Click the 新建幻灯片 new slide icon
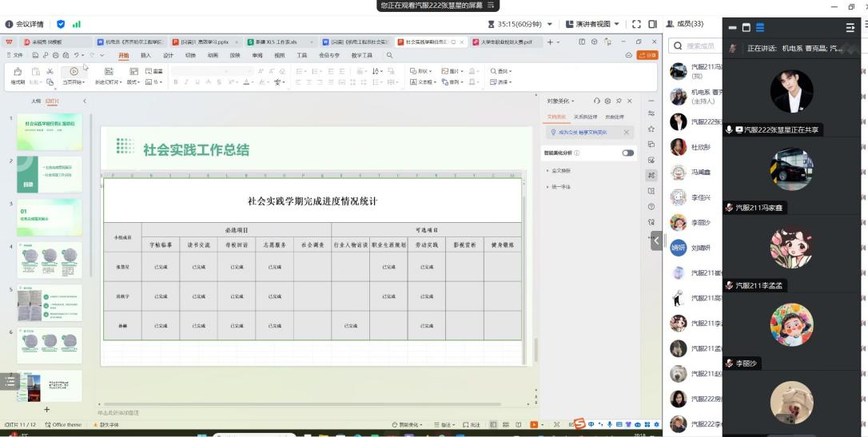868x437 pixels. point(108,71)
